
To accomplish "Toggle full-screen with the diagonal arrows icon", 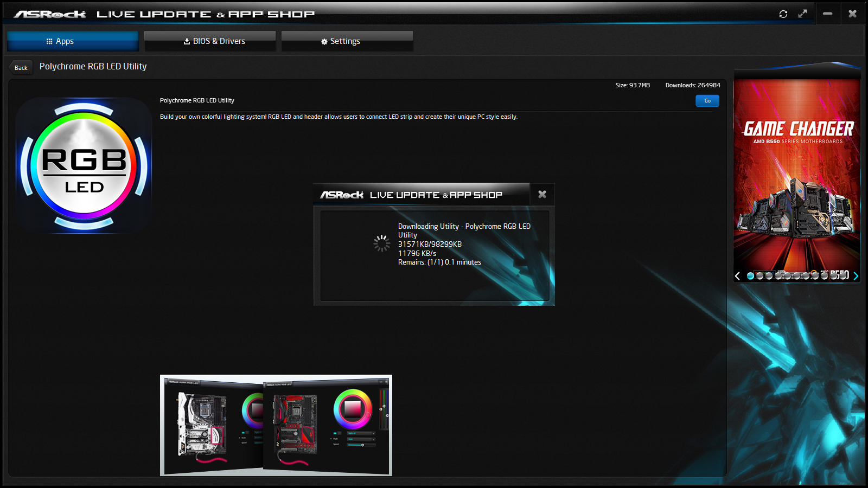I will pyautogui.click(x=802, y=14).
